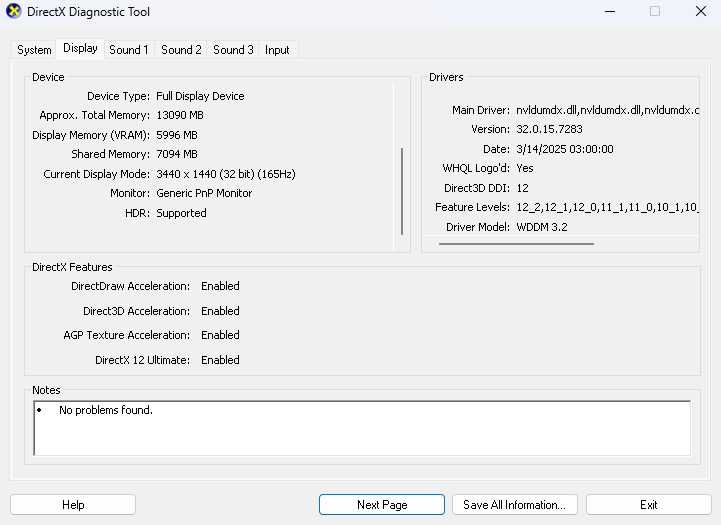Viewport: 721px width, 525px height.
Task: Click Save All Information button
Action: coord(515,505)
